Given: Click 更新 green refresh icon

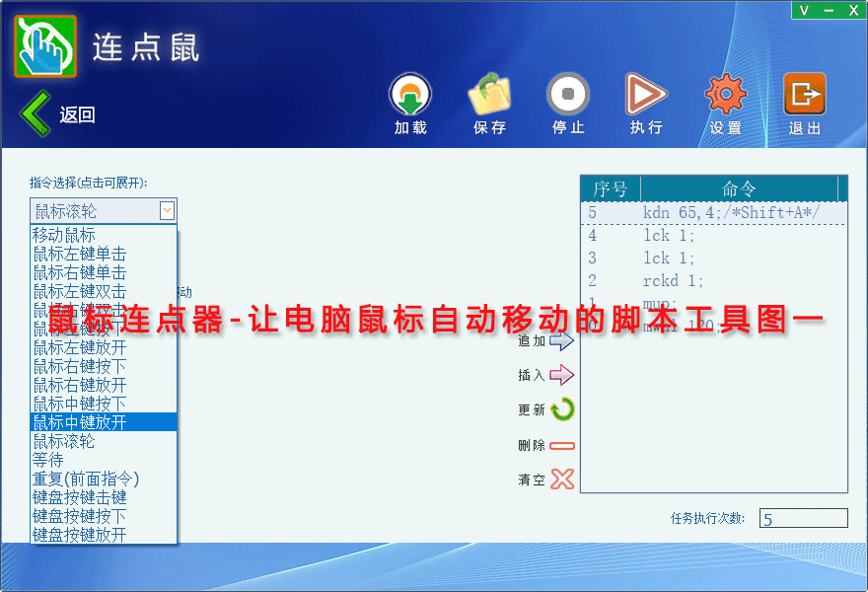Looking at the screenshot, I should click(561, 409).
